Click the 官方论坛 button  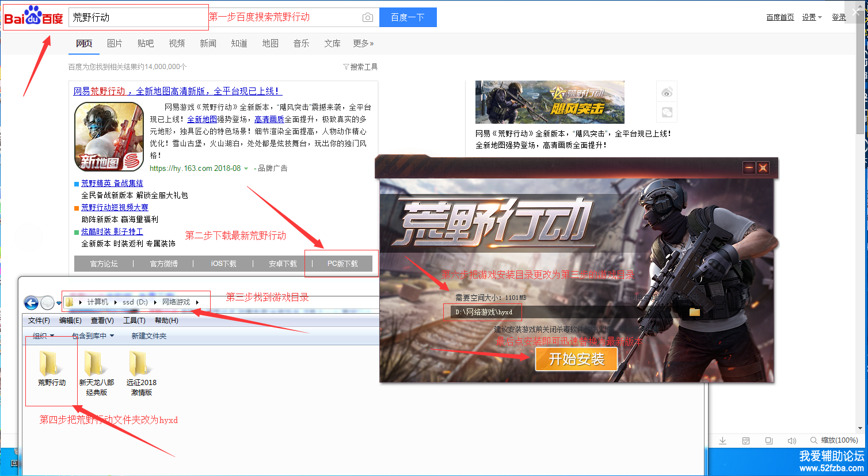(x=104, y=264)
